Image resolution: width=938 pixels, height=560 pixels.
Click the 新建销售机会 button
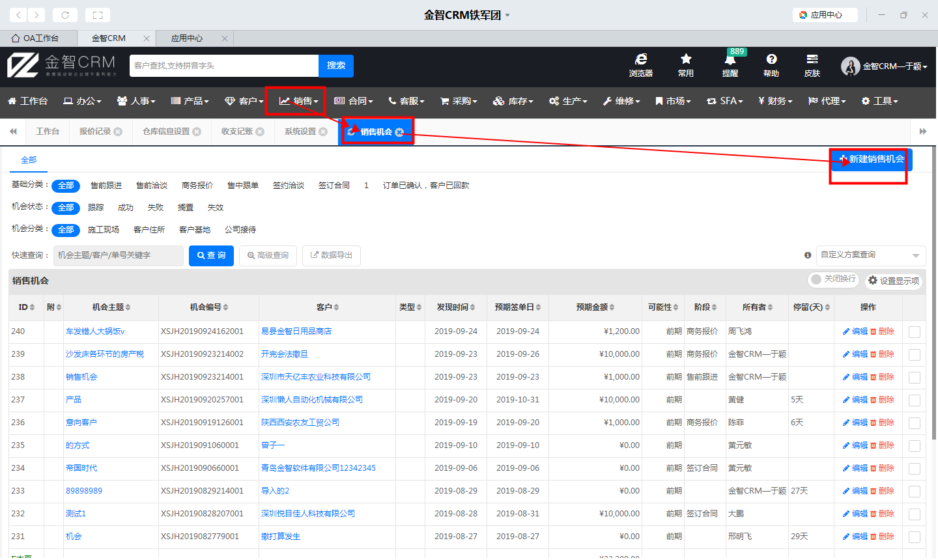point(872,160)
